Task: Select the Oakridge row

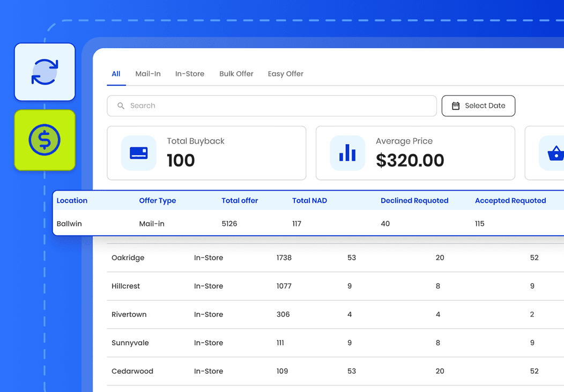Action: (x=335, y=258)
